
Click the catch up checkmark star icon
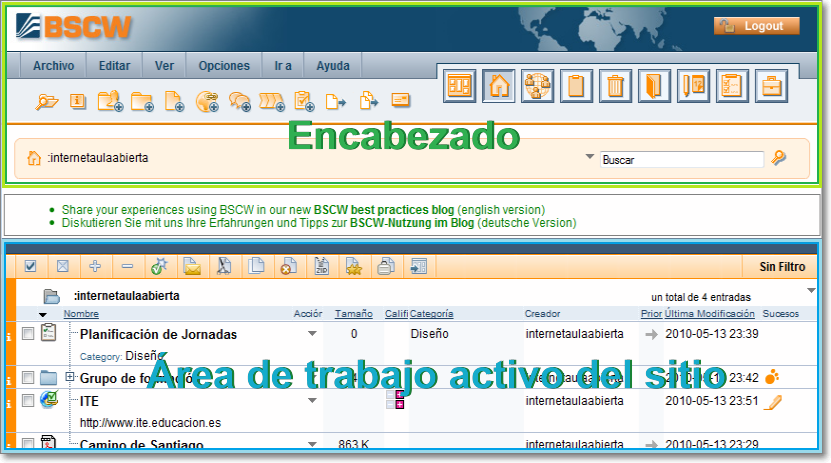click(159, 266)
